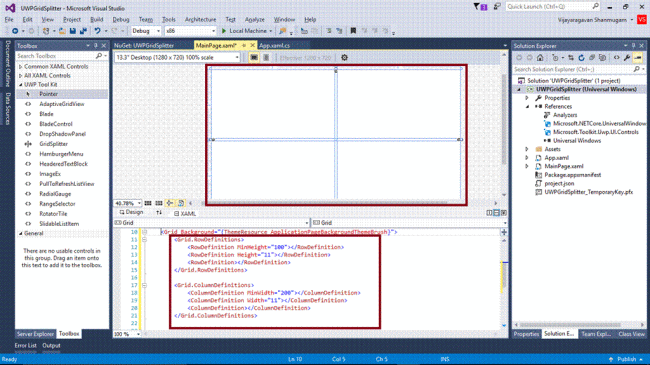Screen dimensions: 650x365
Task: Switch to NuGet: UWPGridSplitter tab
Action: pyautogui.click(x=144, y=46)
